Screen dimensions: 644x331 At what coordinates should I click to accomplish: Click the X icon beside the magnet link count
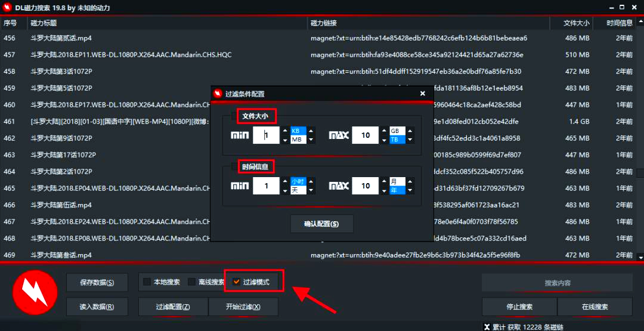pyautogui.click(x=487, y=326)
